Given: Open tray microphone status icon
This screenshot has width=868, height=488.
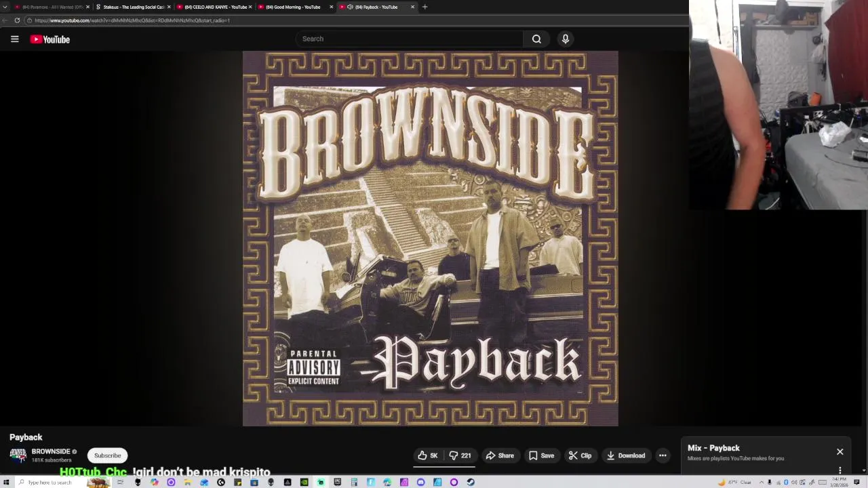Looking at the screenshot, I should [770, 483].
